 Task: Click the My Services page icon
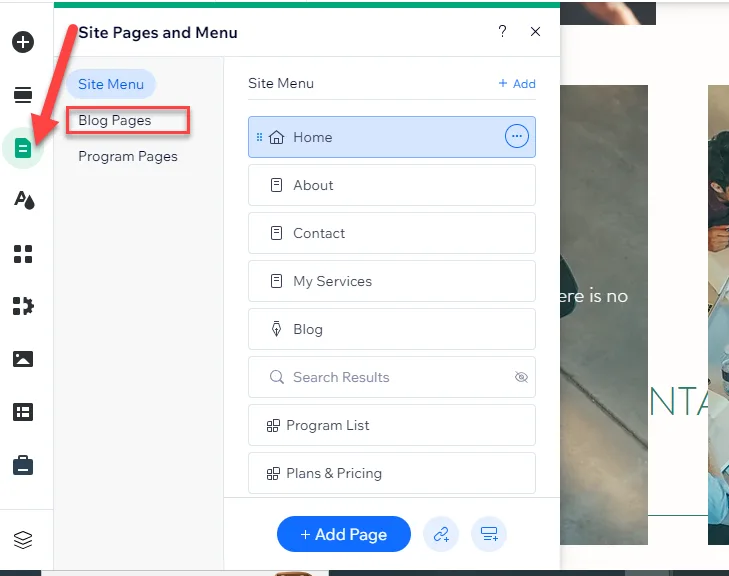click(x=276, y=281)
